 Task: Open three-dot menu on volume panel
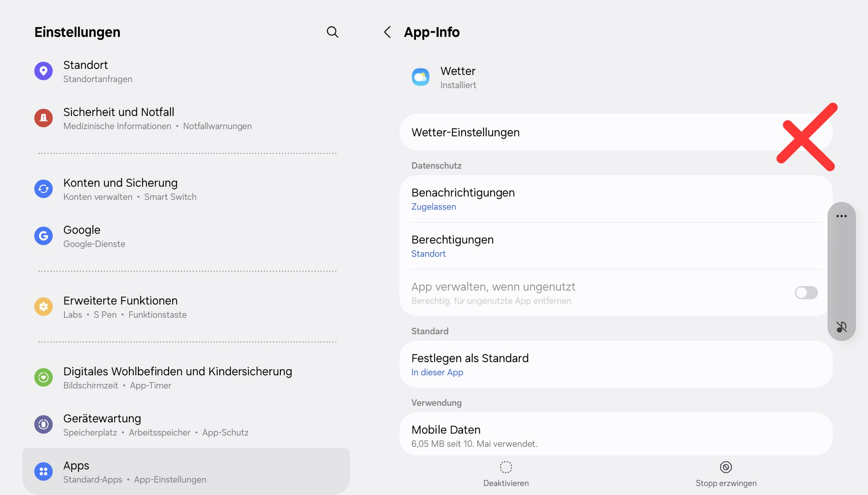[x=841, y=216]
